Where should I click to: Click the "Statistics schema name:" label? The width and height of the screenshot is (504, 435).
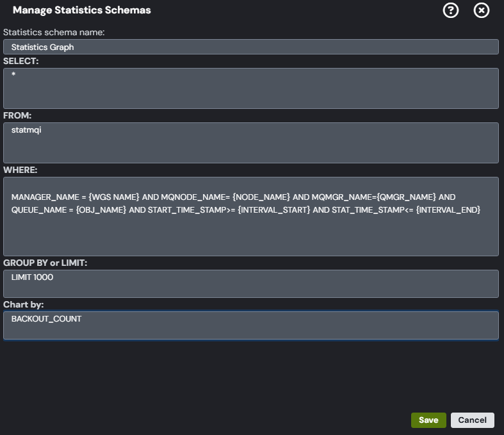[54, 32]
